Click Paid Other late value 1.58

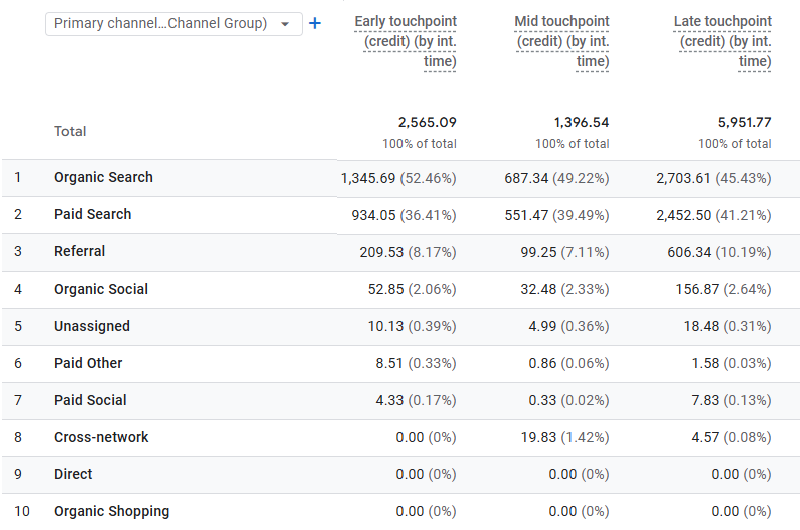tap(705, 363)
